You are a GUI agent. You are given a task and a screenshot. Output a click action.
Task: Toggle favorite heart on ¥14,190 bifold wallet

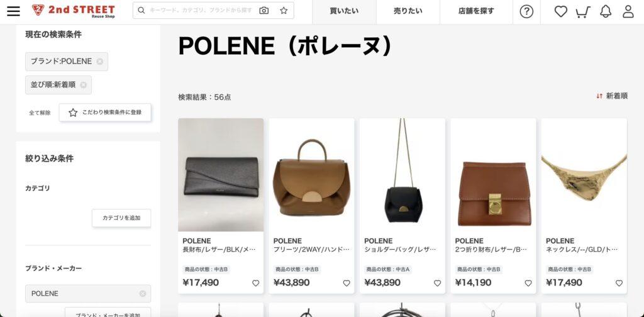(528, 283)
